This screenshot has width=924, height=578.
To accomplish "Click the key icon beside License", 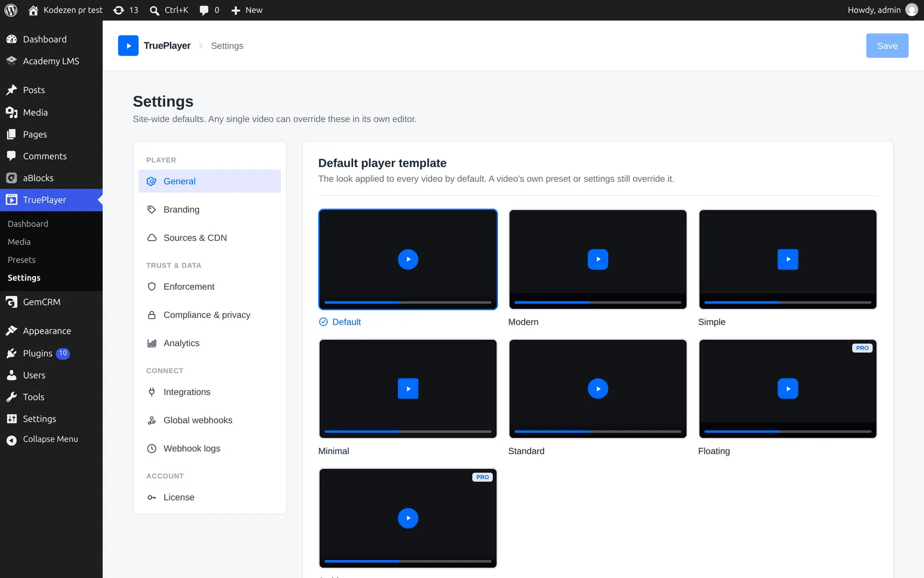I will (151, 497).
